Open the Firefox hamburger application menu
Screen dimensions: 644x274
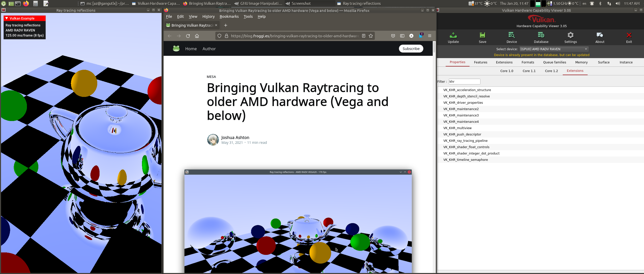430,36
